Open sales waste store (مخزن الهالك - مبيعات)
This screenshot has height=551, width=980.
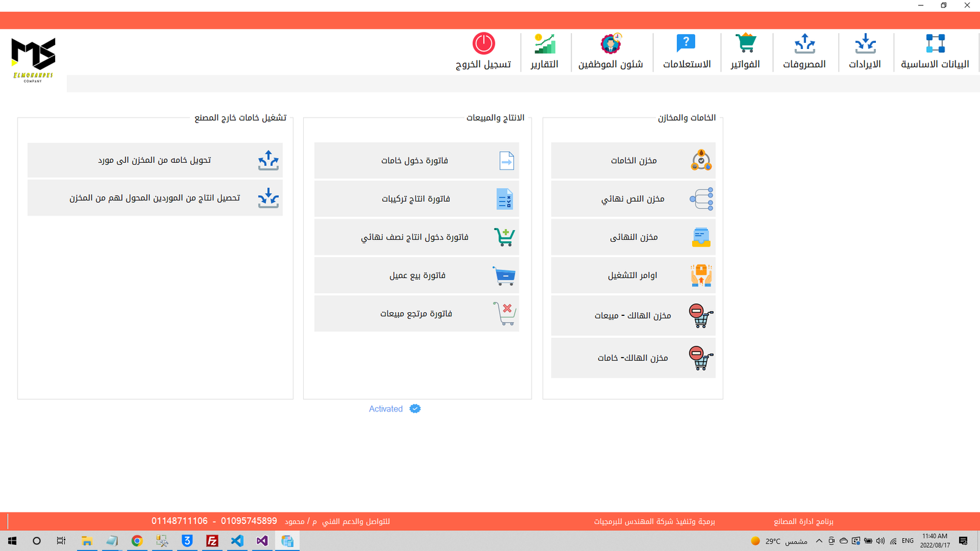pyautogui.click(x=633, y=315)
